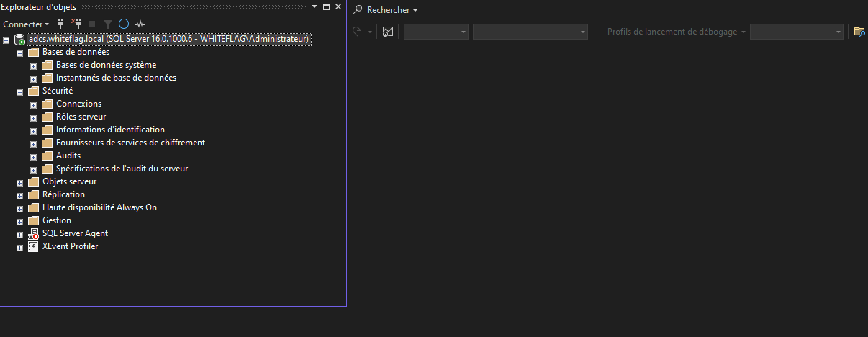Collapse the Sécurité node
This screenshot has height=337, width=868.
click(20, 91)
